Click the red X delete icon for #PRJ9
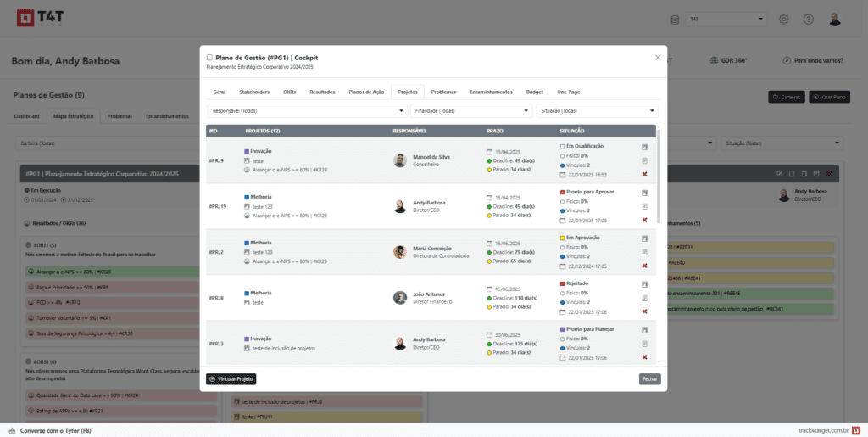868x437 pixels. coord(645,174)
